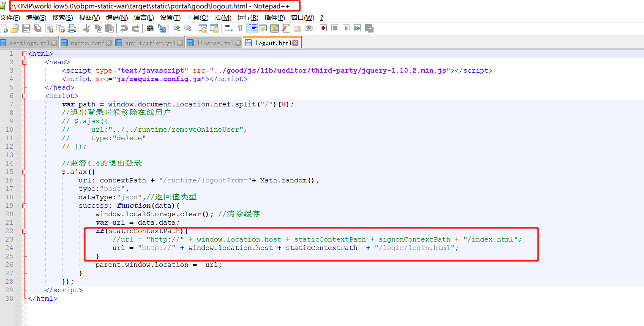Collapse the $.ajax block on line 15
This screenshot has height=326, width=644.
(25, 172)
